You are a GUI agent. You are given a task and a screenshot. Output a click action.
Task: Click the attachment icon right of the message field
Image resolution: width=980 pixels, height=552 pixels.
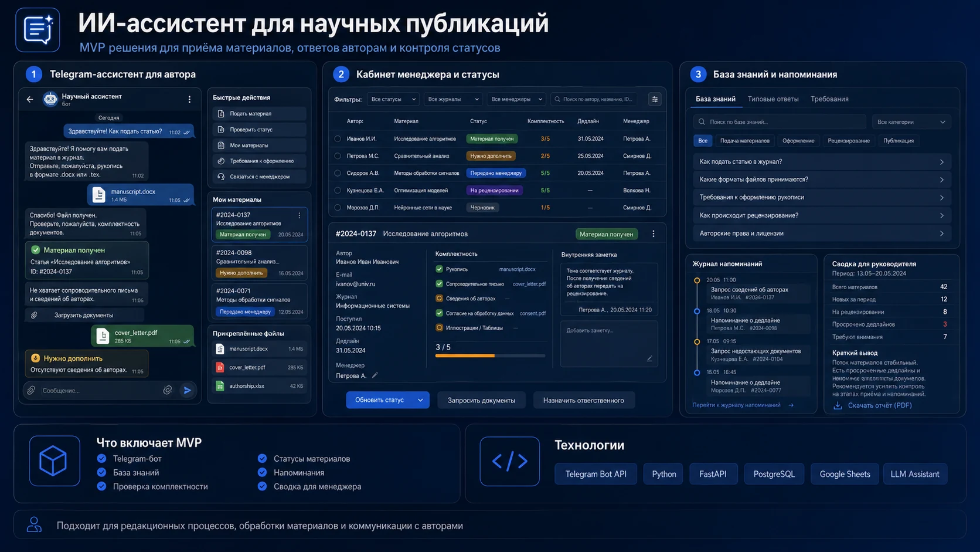pyautogui.click(x=168, y=390)
